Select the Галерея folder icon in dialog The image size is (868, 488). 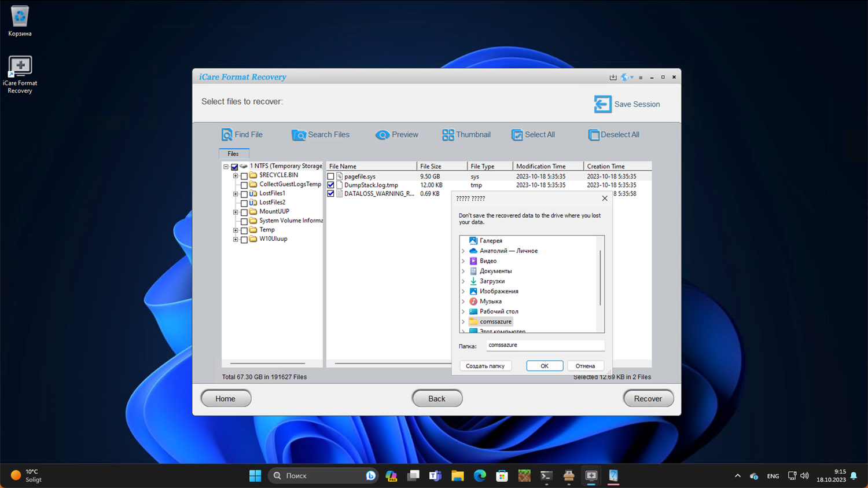coord(473,241)
